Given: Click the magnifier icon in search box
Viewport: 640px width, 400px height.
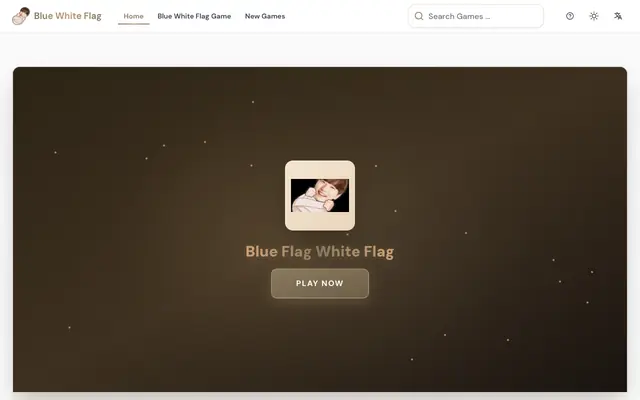Looking at the screenshot, I should (x=419, y=16).
